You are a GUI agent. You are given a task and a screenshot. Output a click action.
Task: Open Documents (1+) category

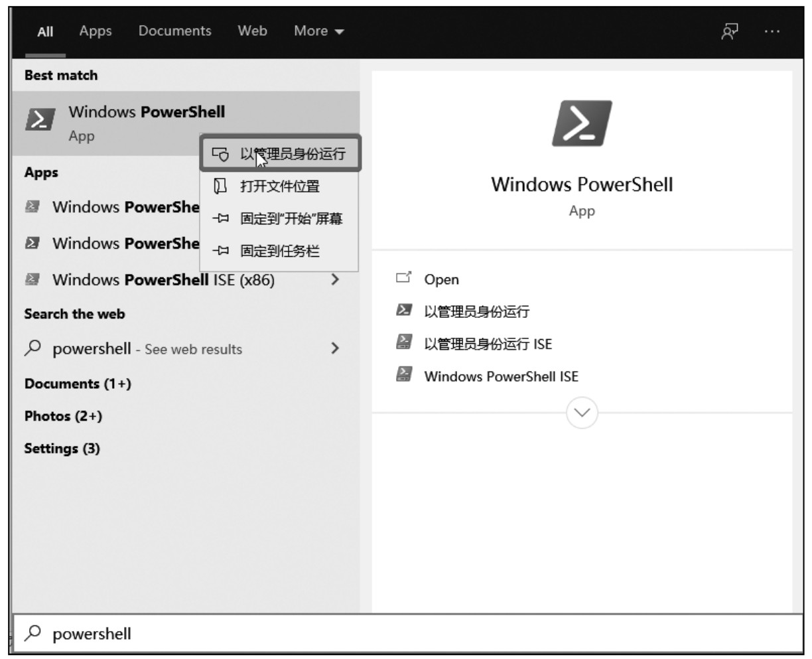coord(78,384)
